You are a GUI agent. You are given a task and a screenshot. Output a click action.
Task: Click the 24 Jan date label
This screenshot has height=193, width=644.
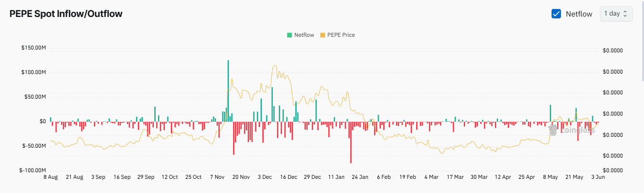tap(360, 177)
